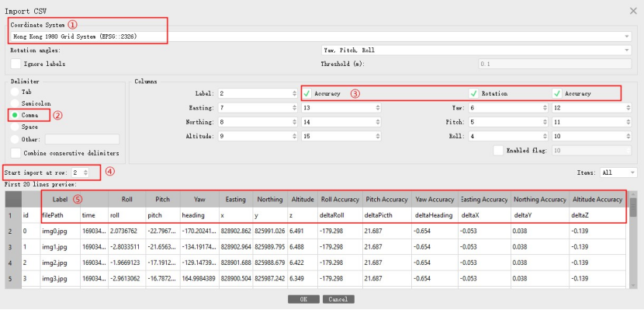Click the Cancel button

(x=338, y=299)
